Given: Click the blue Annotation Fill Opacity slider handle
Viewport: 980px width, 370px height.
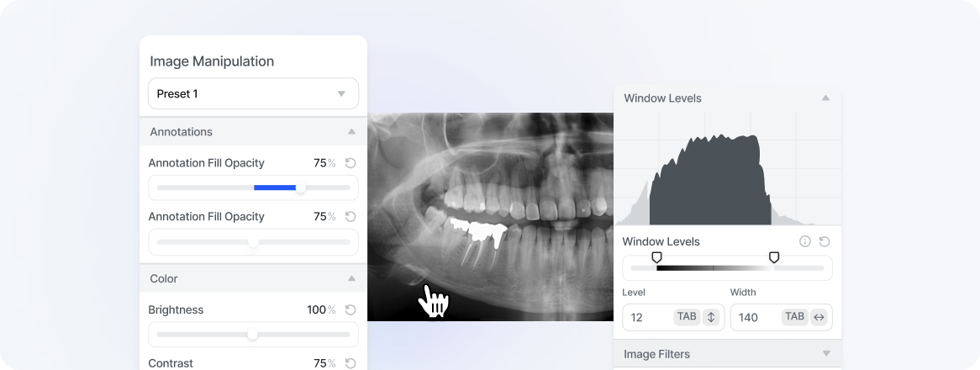Looking at the screenshot, I should point(301,188).
